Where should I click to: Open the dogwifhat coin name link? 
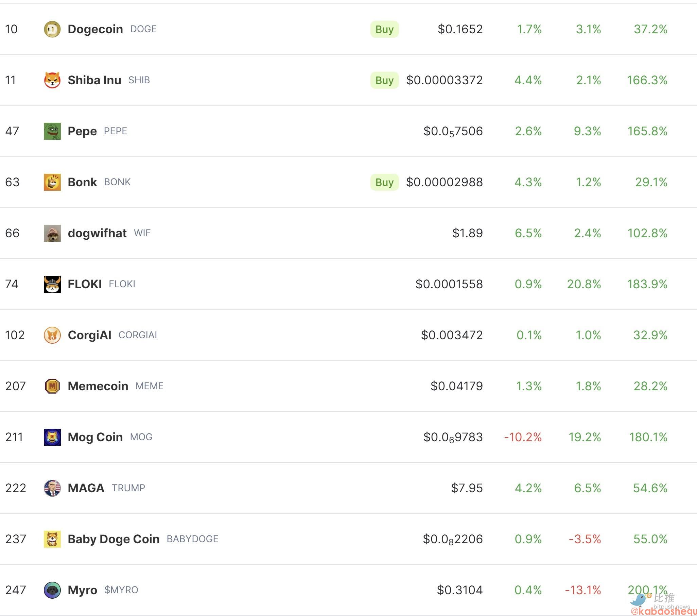[97, 233]
